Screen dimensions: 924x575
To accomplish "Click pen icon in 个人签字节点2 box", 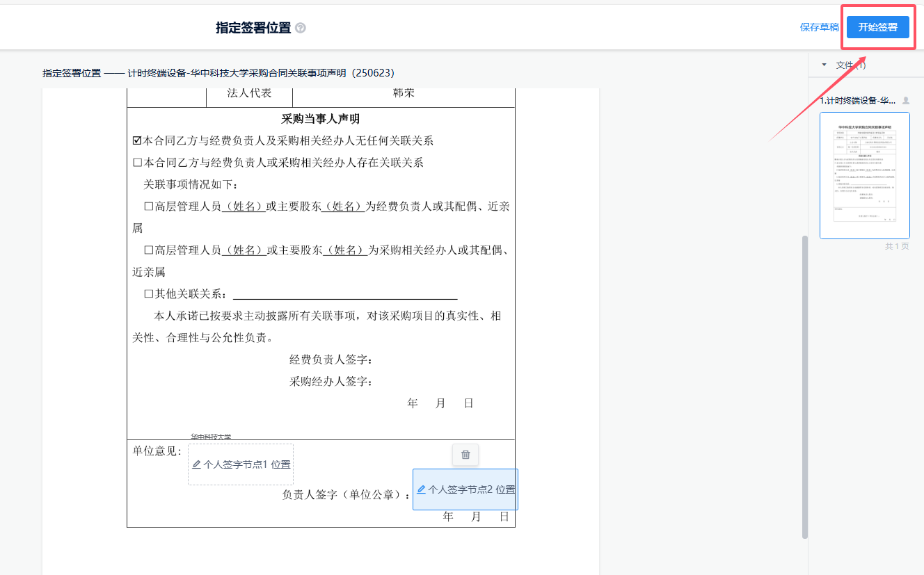I will (421, 489).
